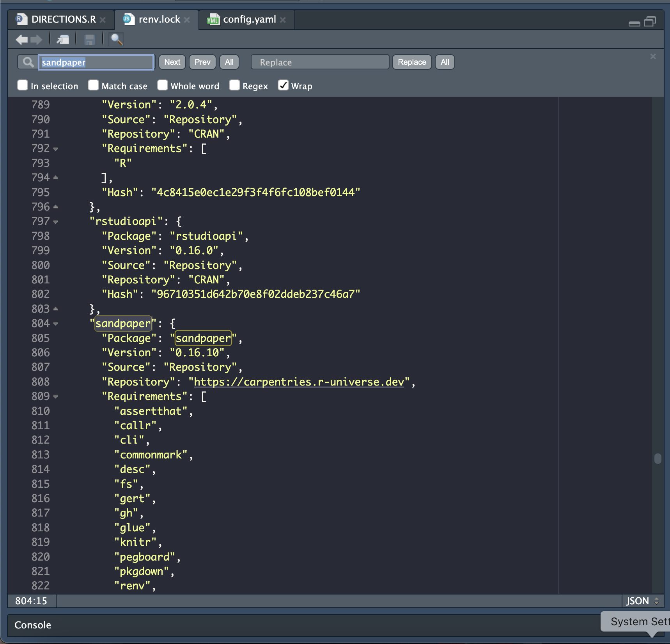The height and width of the screenshot is (644, 670).
Task: Click the highlighted sandpaper key on line 804
Action: 123,323
